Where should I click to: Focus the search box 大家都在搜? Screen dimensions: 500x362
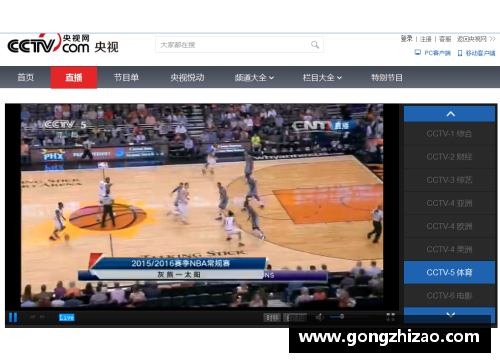click(239, 45)
